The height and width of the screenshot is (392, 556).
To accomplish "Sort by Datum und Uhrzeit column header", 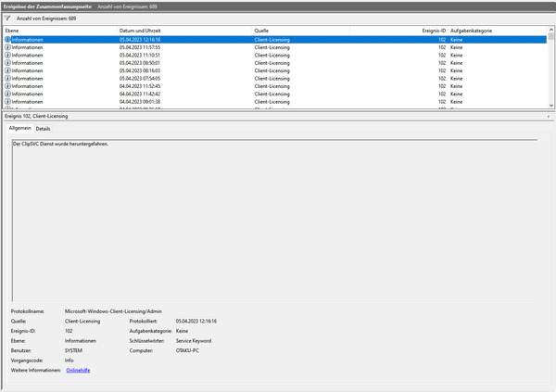I will (184, 31).
